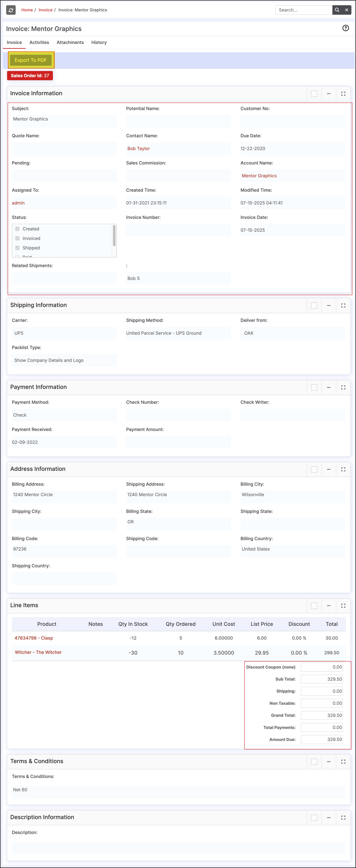Screen dimensions: 356x868
Task: Maximize the Line Items panel
Action: [x=343, y=606]
